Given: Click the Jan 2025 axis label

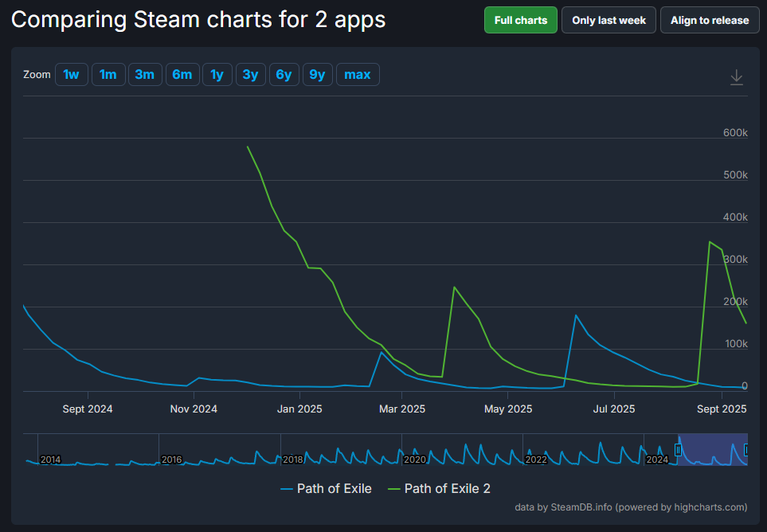Looking at the screenshot, I should (x=299, y=409).
